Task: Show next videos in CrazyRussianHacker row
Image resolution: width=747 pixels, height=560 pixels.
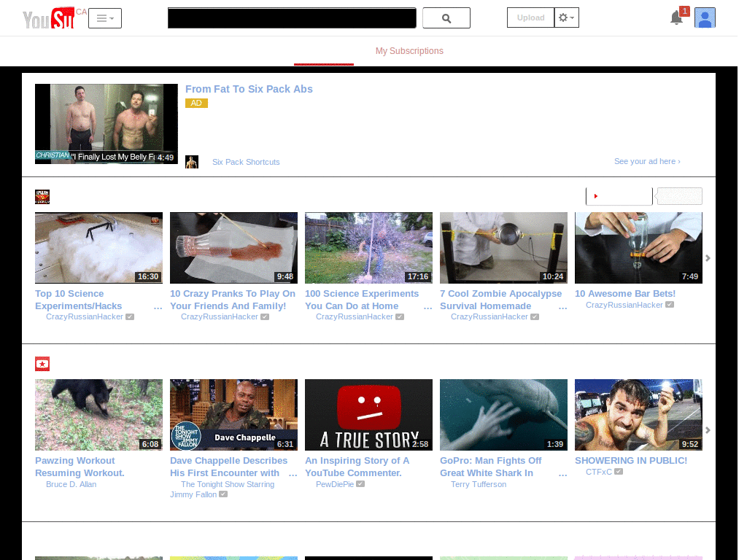Action: click(708, 258)
